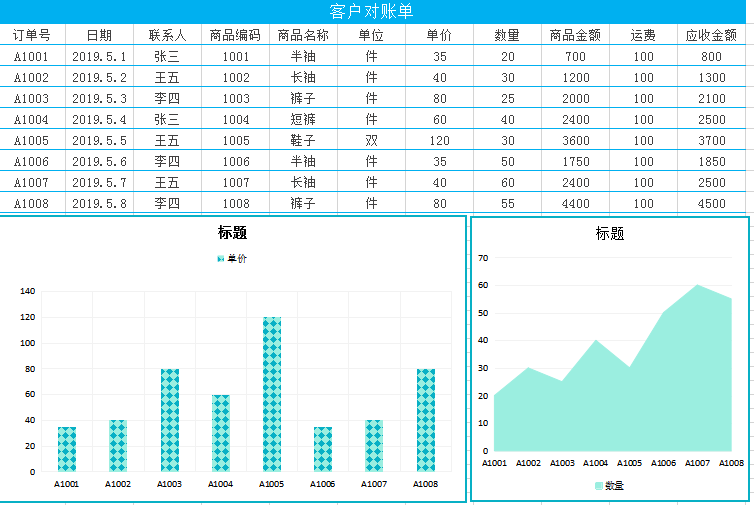This screenshot has height=505, width=754.
Task: Click the bar chart title 标题
Action: 232,232
